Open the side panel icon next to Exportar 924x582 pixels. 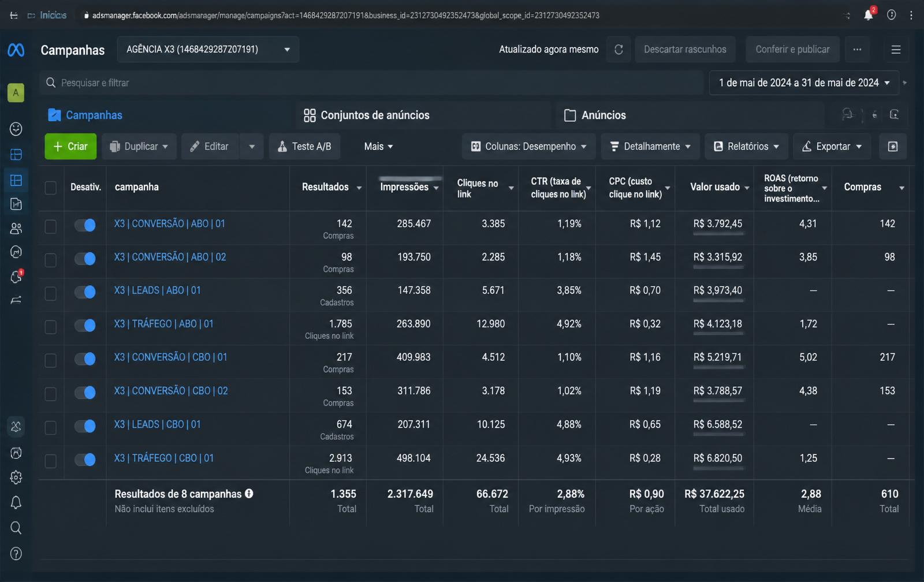(893, 147)
